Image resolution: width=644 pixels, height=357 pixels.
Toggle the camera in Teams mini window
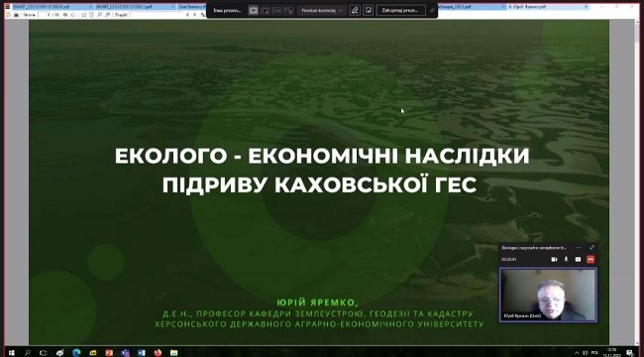[554, 259]
